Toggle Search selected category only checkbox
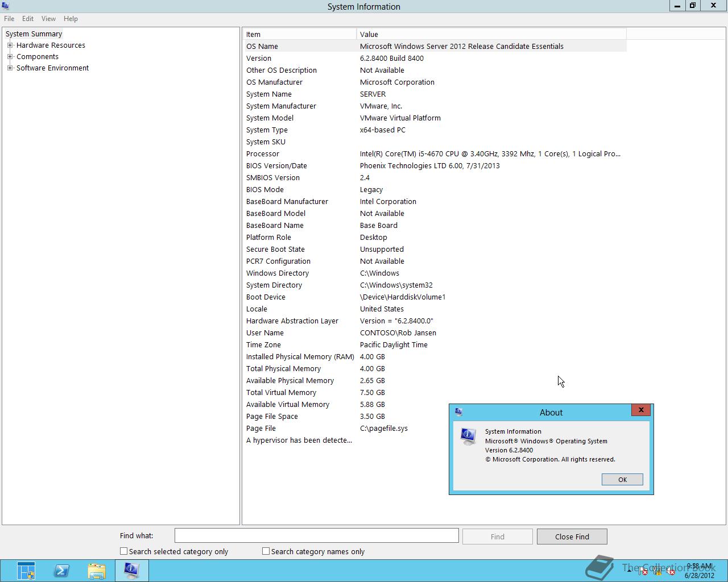The width and height of the screenshot is (728, 582). [x=123, y=551]
